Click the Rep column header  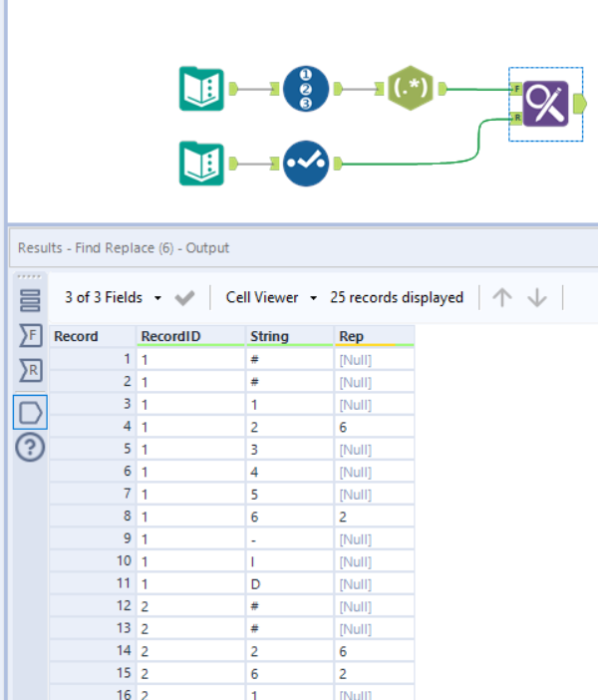coord(374,336)
